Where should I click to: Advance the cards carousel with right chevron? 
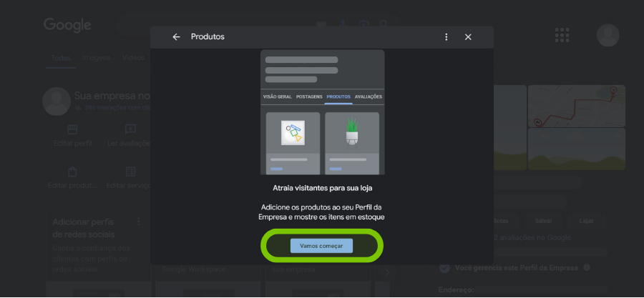click(x=387, y=272)
